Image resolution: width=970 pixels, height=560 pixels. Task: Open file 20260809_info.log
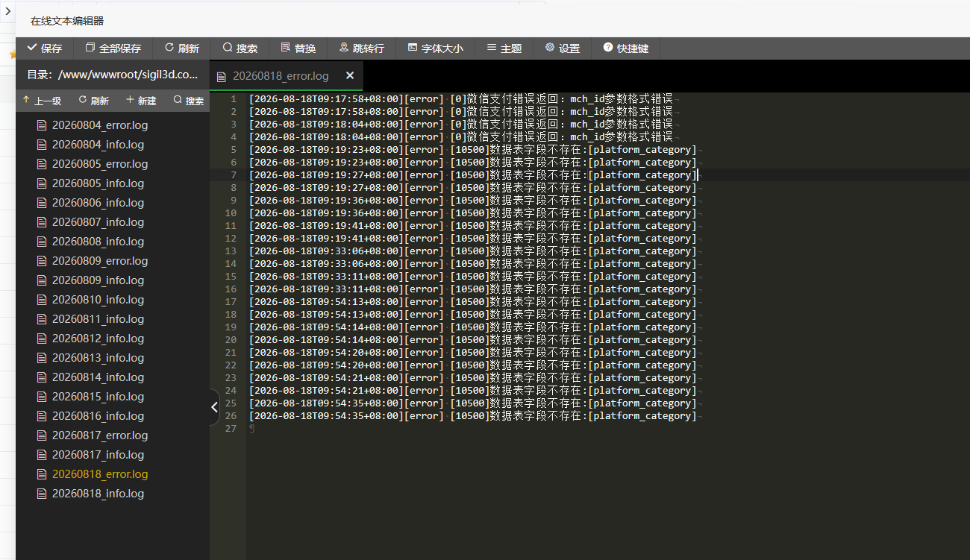click(x=98, y=280)
